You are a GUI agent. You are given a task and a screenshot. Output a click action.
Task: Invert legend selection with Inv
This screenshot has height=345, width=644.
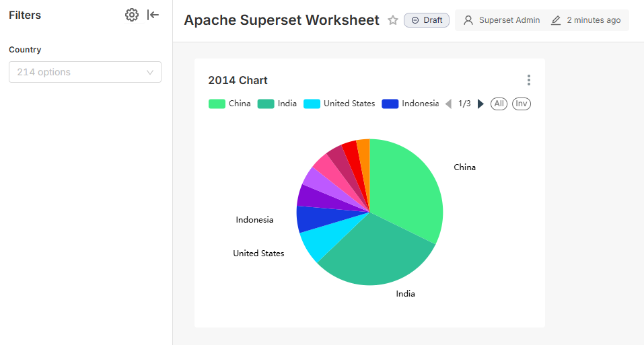pos(522,104)
